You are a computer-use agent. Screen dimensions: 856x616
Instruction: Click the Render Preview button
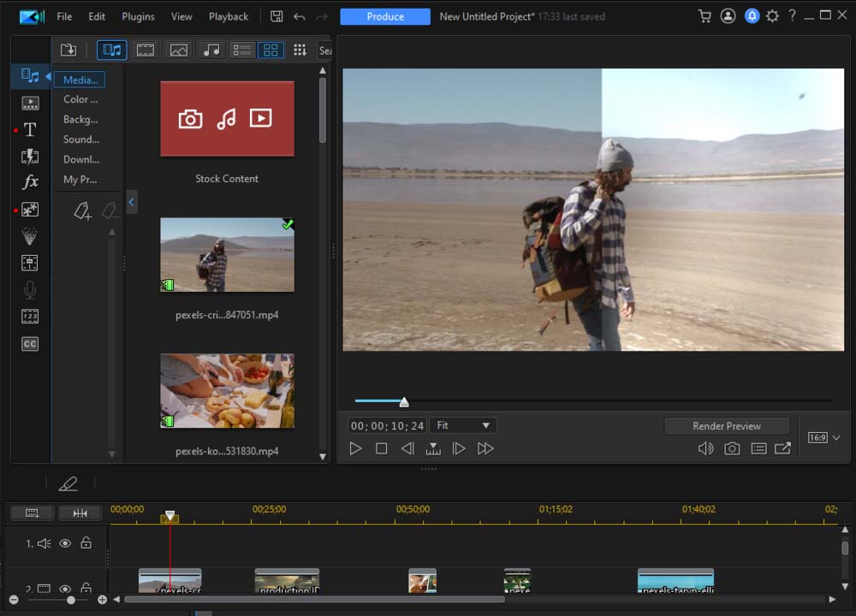pyautogui.click(x=726, y=426)
